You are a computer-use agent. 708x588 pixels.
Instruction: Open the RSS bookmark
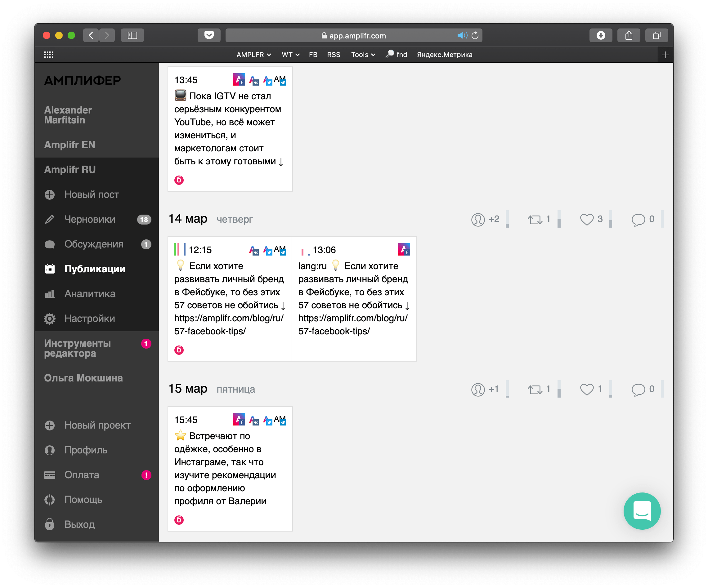(334, 55)
